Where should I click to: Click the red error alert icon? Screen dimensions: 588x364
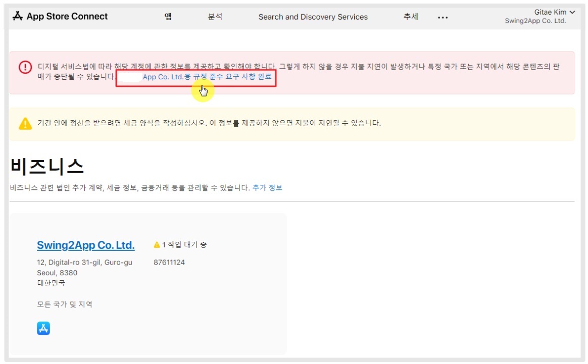point(25,67)
